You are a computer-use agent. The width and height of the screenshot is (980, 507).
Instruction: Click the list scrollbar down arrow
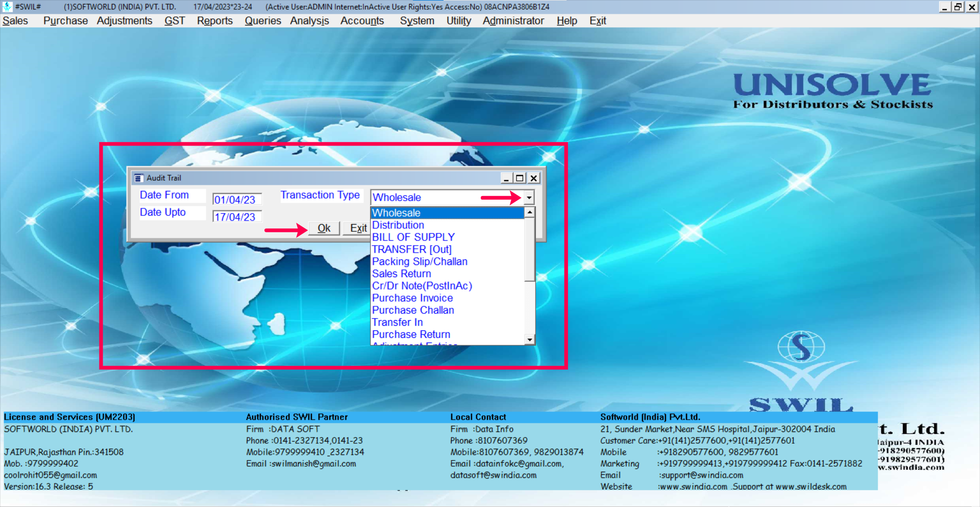(530, 340)
